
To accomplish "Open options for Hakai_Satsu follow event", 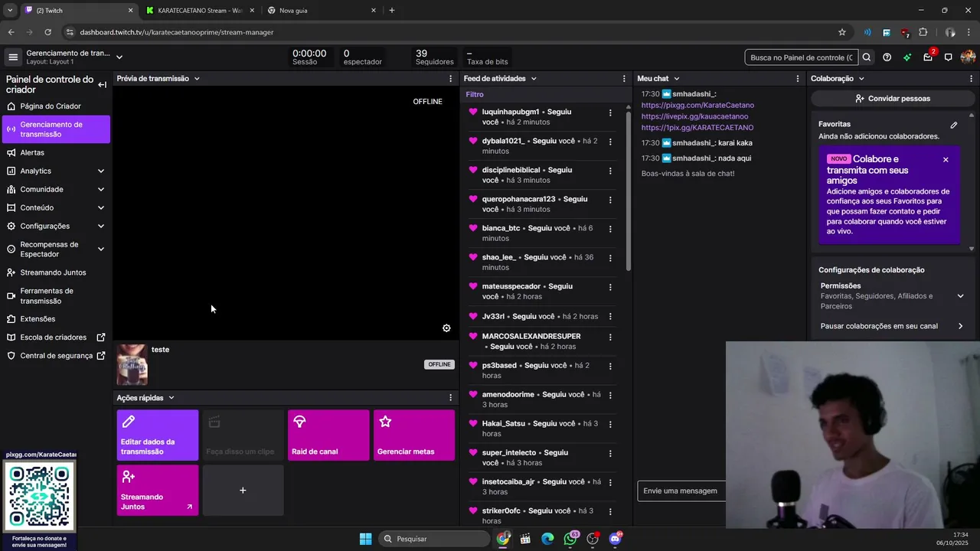I will [x=610, y=424].
